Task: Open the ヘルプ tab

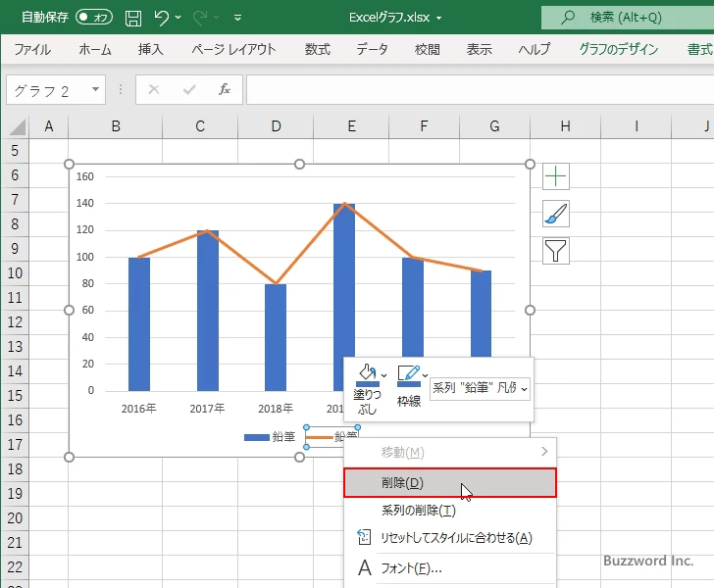Action: point(535,49)
